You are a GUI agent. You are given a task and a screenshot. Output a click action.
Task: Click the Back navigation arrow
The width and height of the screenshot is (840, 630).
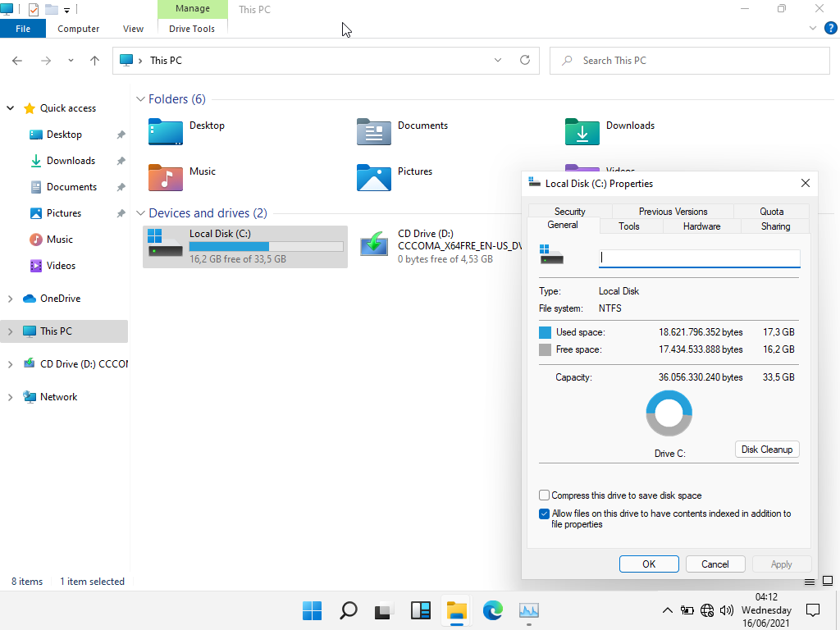[x=17, y=61]
